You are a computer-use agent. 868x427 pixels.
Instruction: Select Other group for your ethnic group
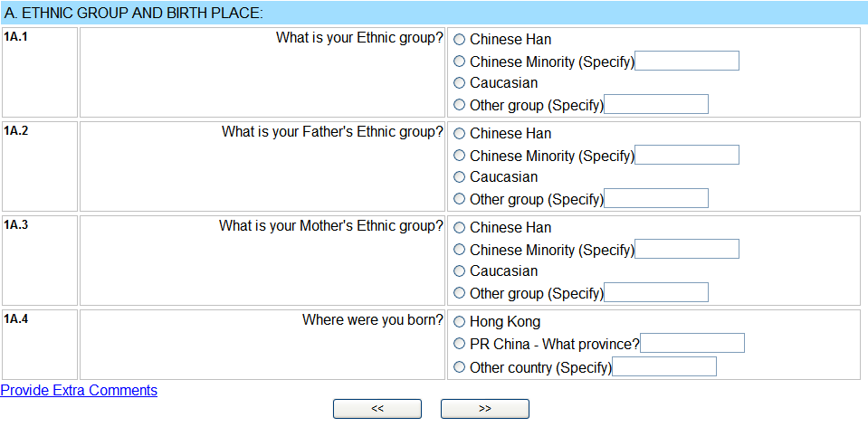[460, 105]
